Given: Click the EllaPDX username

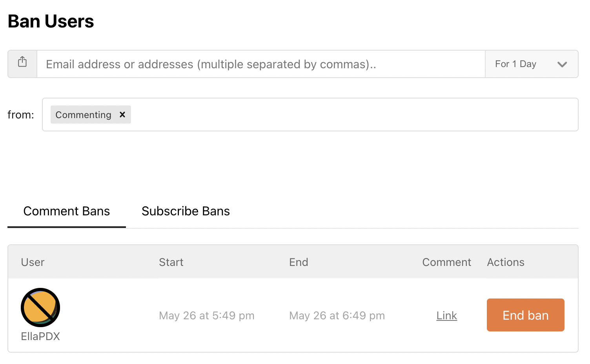Looking at the screenshot, I should pos(40,336).
